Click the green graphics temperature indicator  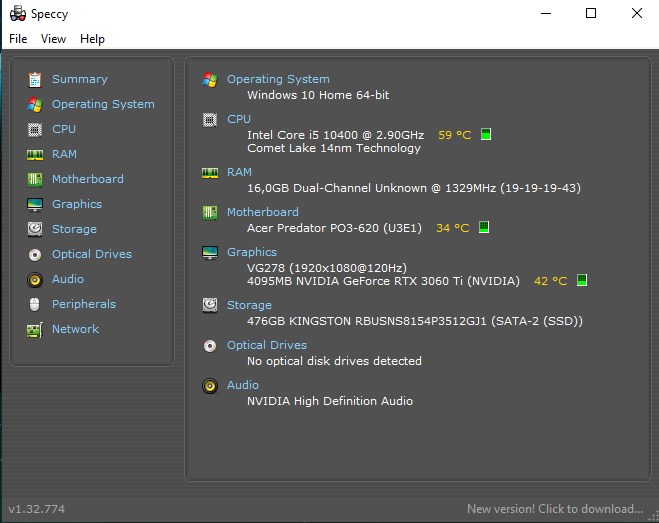(582, 281)
